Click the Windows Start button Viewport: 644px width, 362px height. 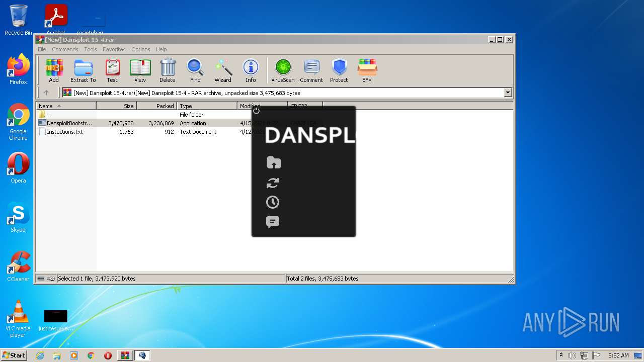click(14, 355)
